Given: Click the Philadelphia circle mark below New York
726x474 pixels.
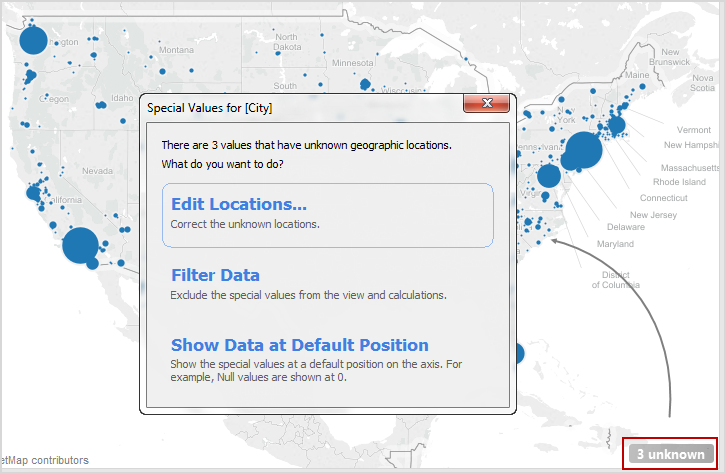Looking at the screenshot, I should [x=549, y=176].
